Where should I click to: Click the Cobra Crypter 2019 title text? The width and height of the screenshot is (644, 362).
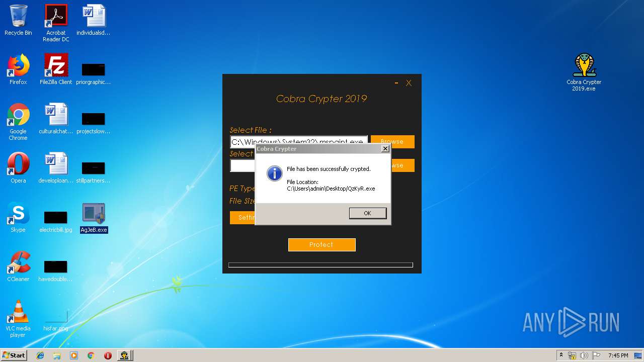pyautogui.click(x=321, y=99)
